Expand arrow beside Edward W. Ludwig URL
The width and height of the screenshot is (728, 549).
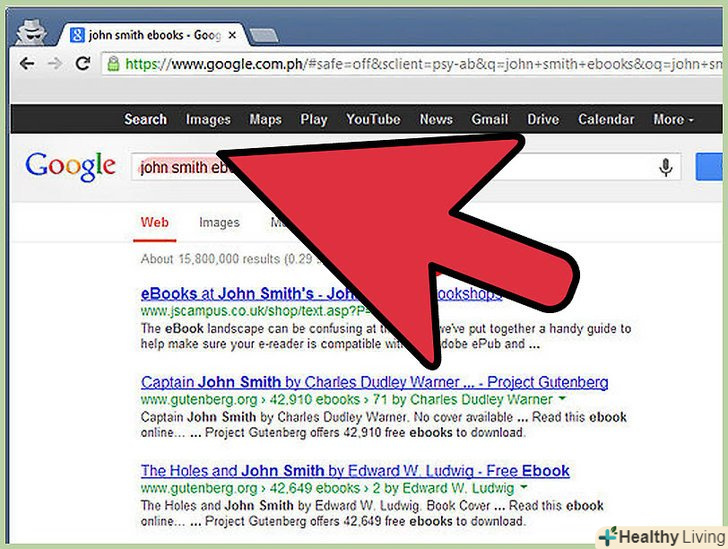[x=524, y=487]
